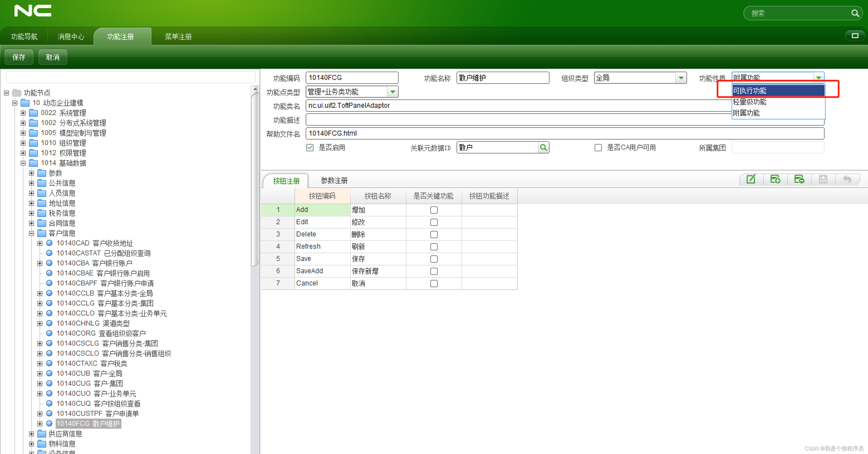The image size is (868, 454).
Task: Click the 功能节点 root folder icon
Action: pos(16,92)
